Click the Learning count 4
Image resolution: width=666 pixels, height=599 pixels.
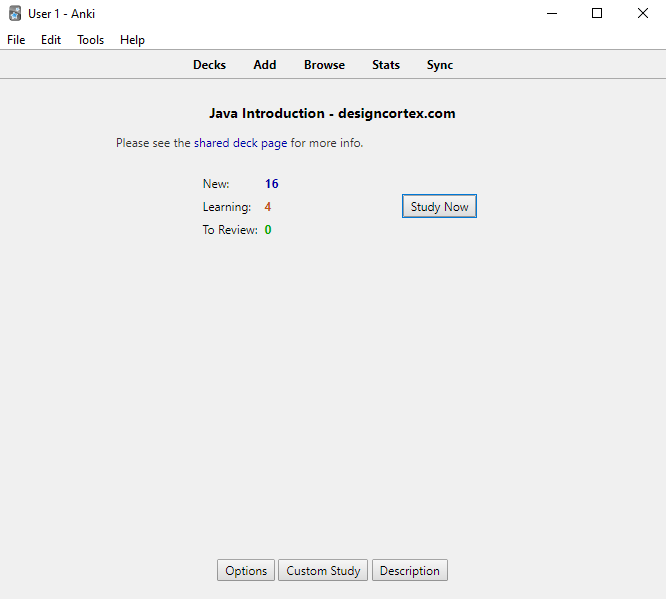pyautogui.click(x=268, y=207)
